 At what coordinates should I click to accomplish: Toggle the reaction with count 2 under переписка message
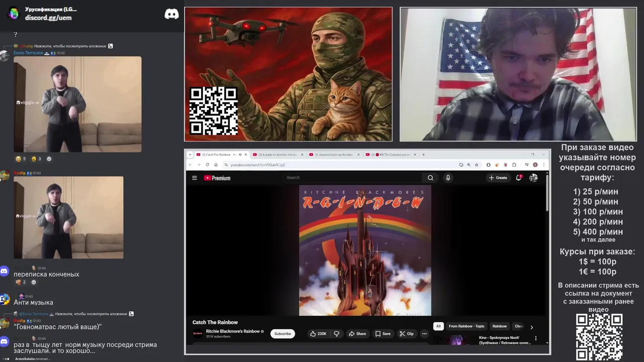pyautogui.click(x=21, y=282)
